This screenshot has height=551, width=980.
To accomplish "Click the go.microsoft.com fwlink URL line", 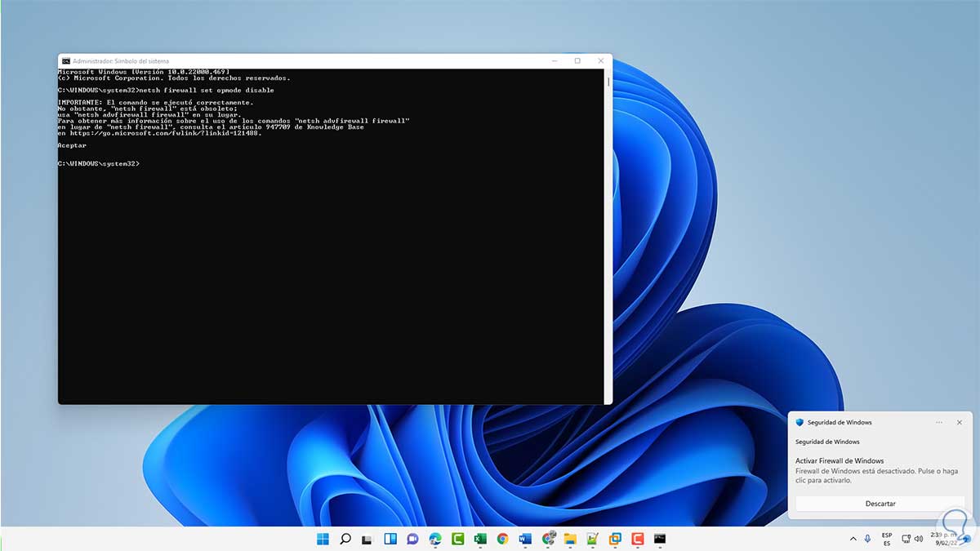I will tap(159, 133).
